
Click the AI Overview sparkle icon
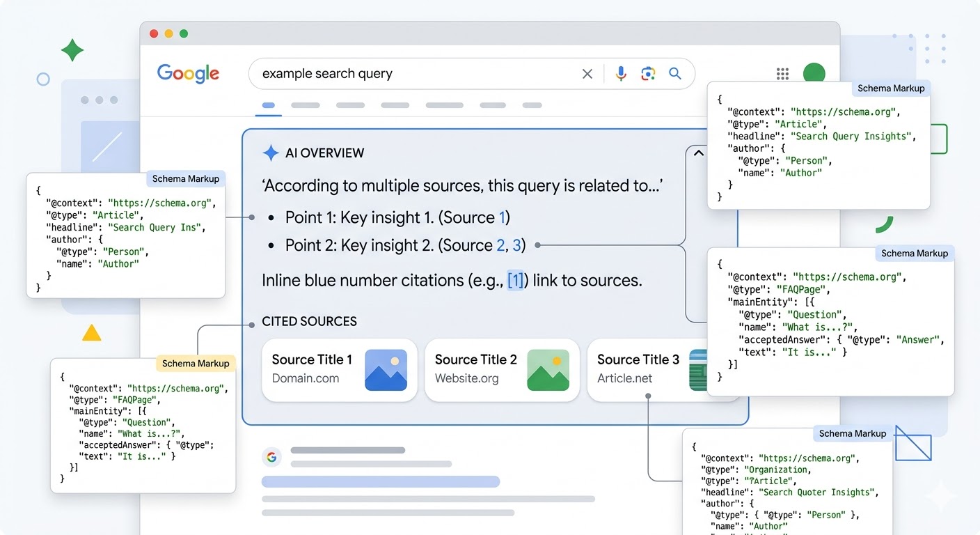270,153
